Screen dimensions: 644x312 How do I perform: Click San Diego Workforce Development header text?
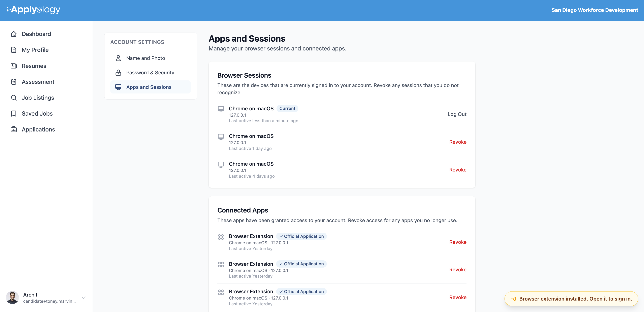pos(594,10)
